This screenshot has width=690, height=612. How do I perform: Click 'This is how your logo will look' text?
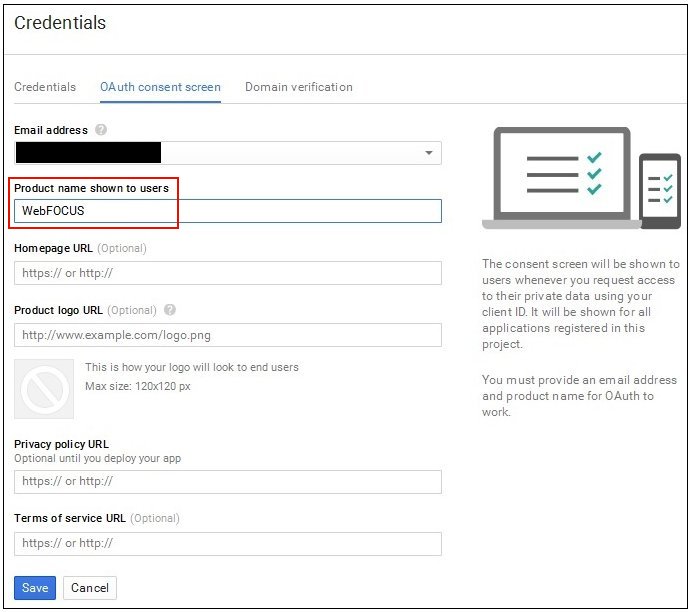[x=192, y=367]
